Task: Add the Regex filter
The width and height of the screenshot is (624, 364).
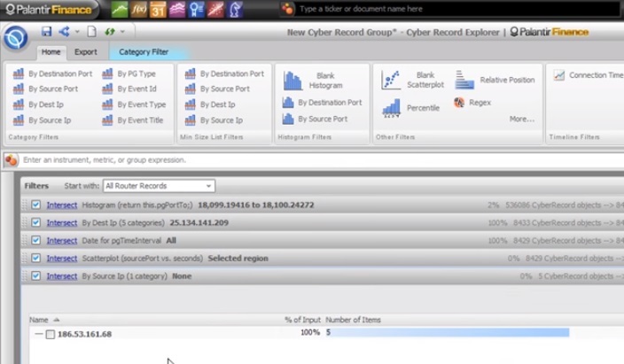Action: tap(472, 103)
